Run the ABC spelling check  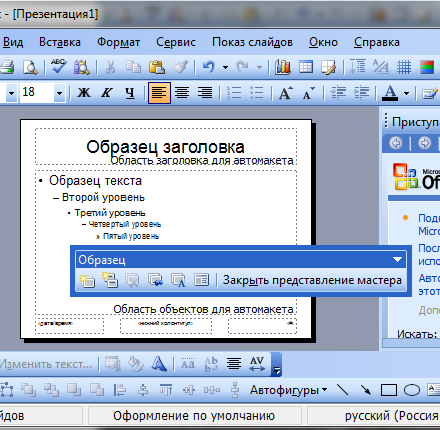(58, 66)
